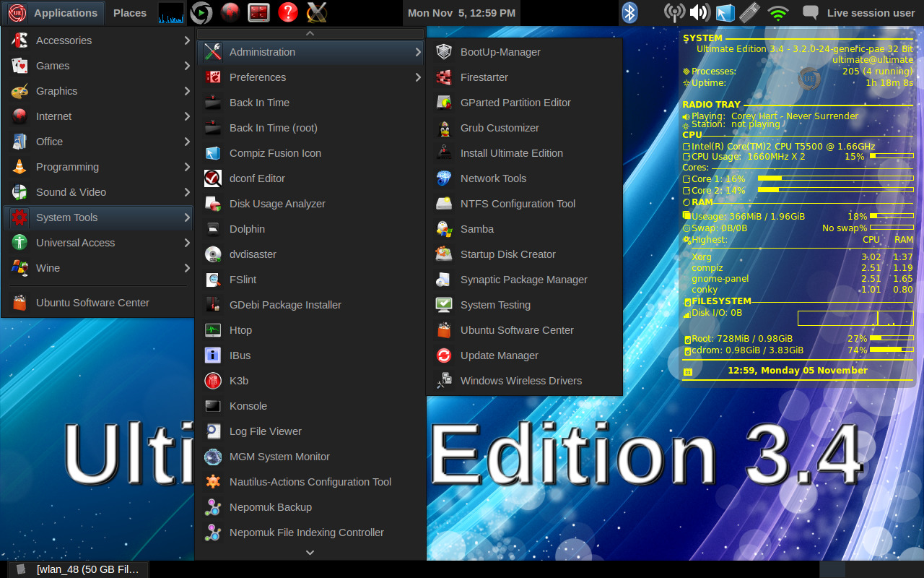This screenshot has width=924, height=578.
Task: Open Log File Viewer
Action: (x=310, y=431)
